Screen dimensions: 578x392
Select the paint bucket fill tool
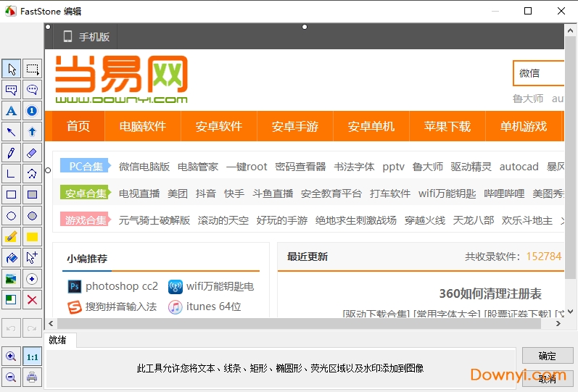pos(12,258)
